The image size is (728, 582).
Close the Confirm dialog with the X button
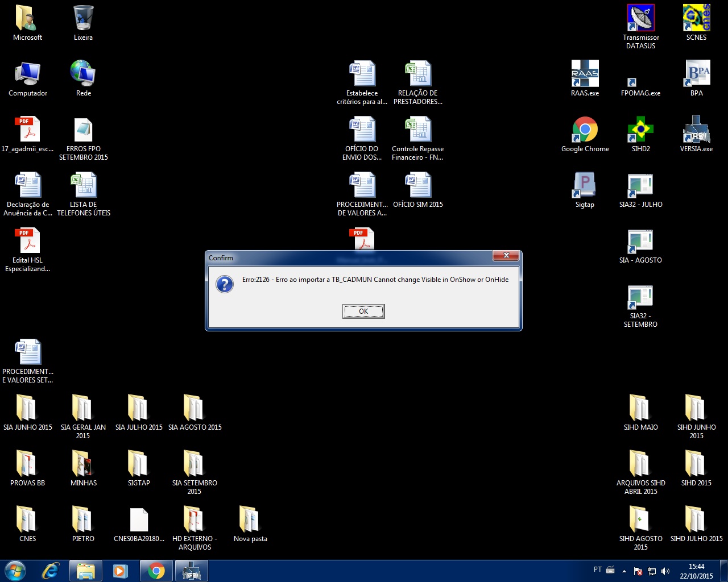click(x=506, y=256)
